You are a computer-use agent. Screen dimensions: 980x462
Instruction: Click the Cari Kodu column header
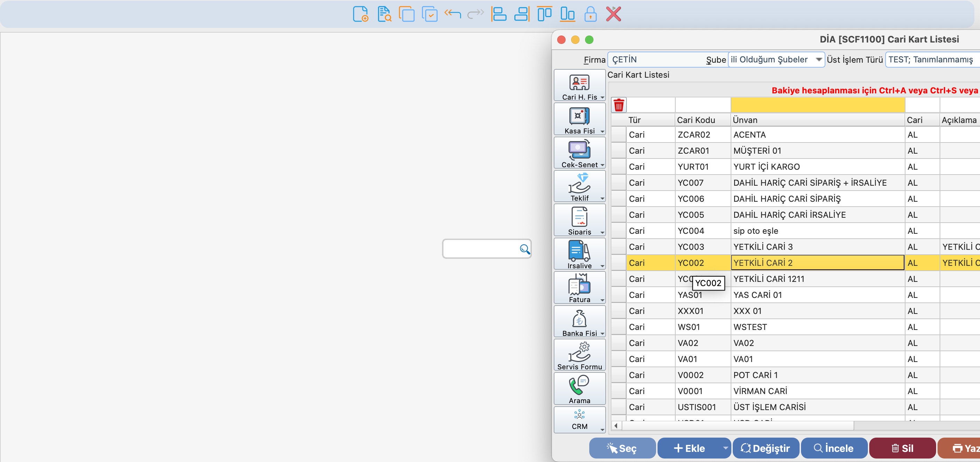[x=702, y=120]
